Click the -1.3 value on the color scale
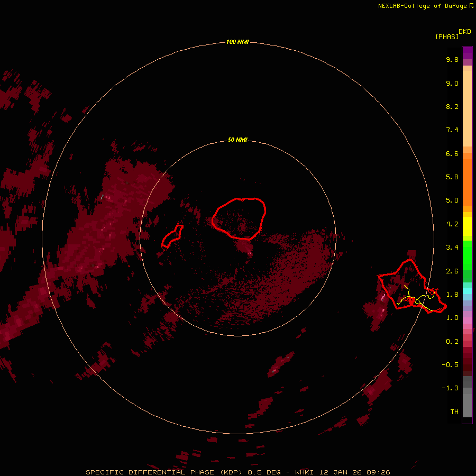Viewport: 476px width, 476px height. tap(450, 388)
